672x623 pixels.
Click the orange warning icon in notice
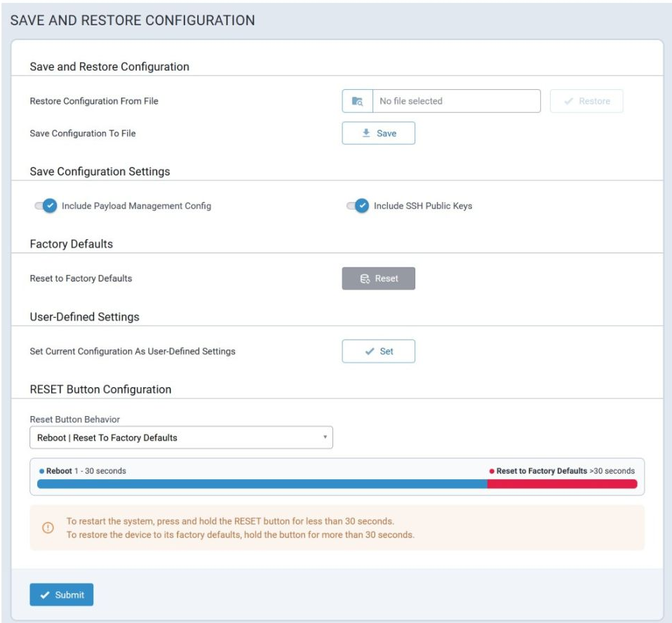click(48, 528)
